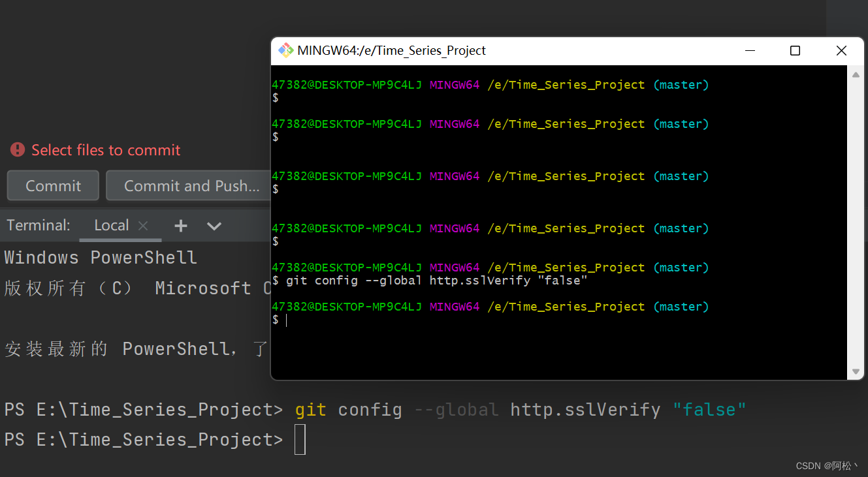
Task: Close the MINGW64 window
Action: [841, 50]
